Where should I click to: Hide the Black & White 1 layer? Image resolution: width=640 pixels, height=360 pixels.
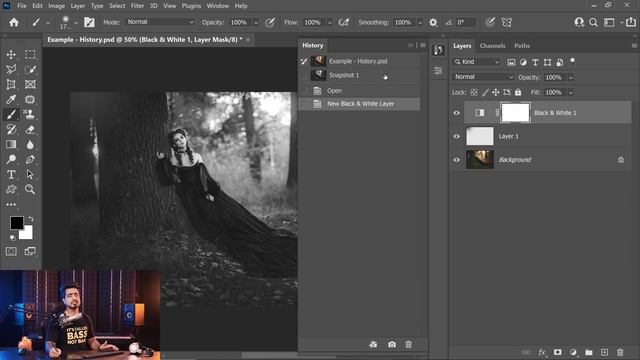coord(457,113)
